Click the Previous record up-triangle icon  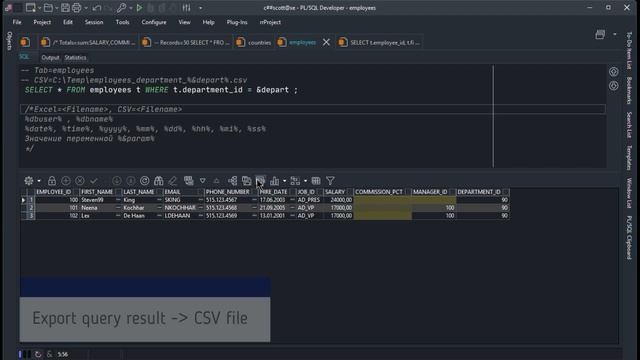(x=216, y=181)
